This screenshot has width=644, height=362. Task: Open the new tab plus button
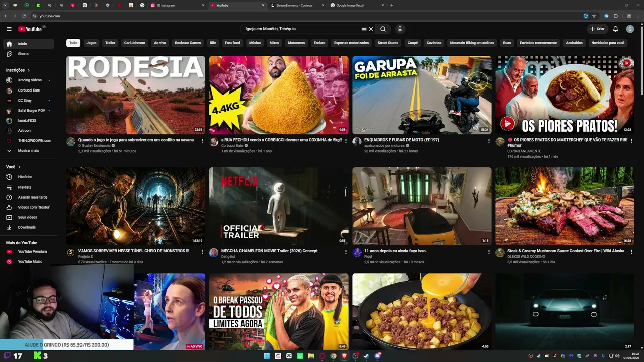coord(392,5)
